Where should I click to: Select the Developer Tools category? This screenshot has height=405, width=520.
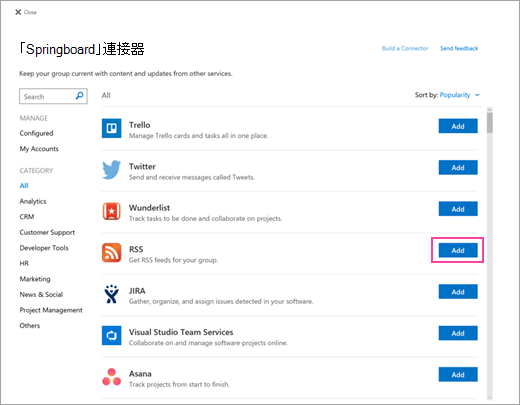[44, 248]
